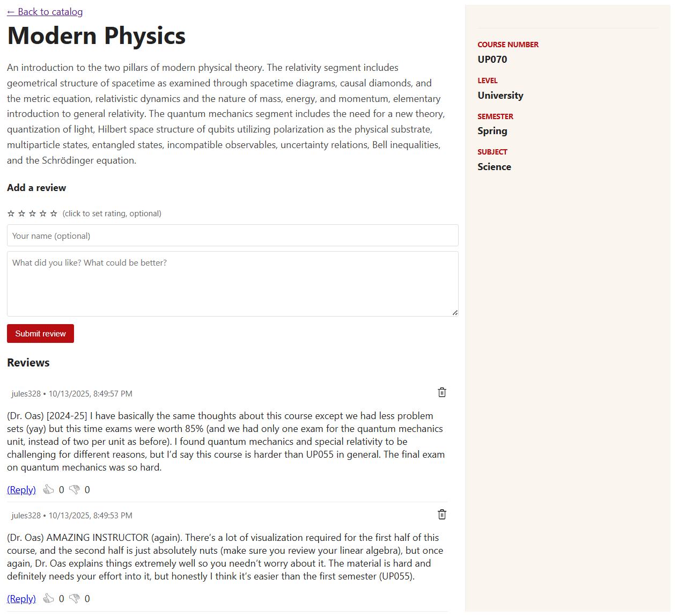This screenshot has width=677, height=616.
Task: Open Reply under the second review
Action: [x=21, y=598]
